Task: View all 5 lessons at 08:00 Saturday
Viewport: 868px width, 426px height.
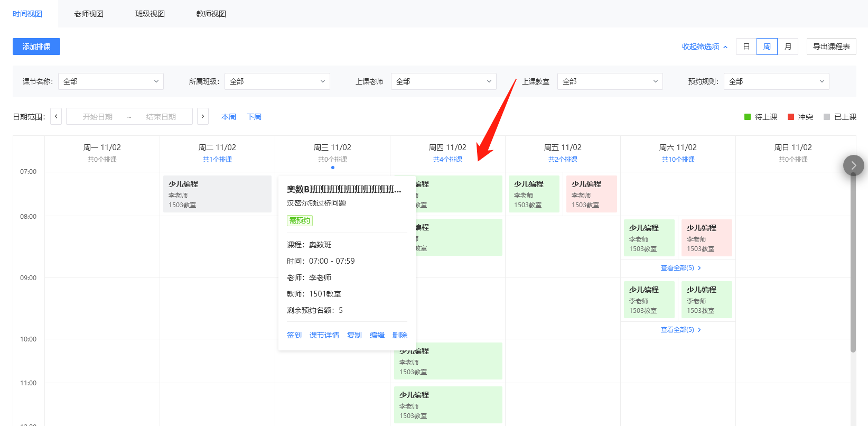Action: (680, 268)
